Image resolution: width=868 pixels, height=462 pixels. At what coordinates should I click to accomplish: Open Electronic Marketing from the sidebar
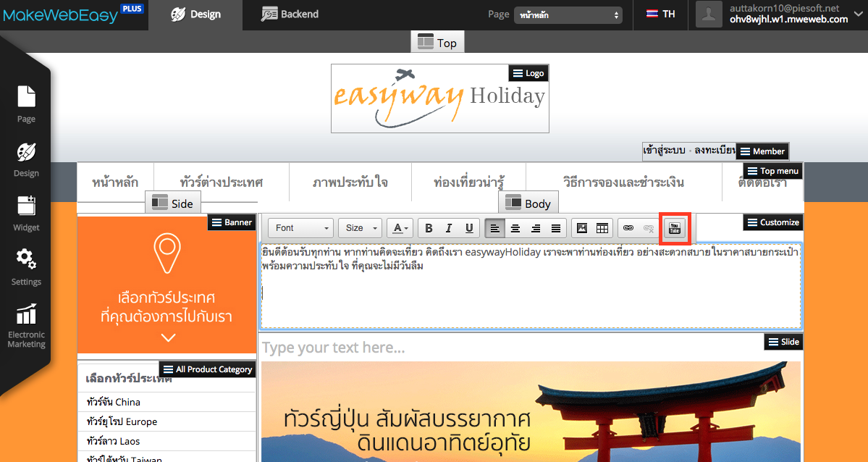coord(26,326)
